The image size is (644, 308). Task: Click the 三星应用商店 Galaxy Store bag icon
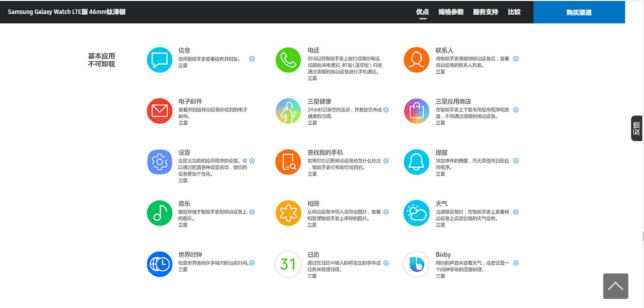(x=417, y=111)
